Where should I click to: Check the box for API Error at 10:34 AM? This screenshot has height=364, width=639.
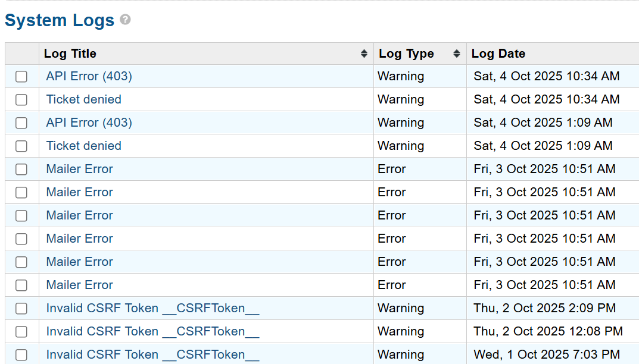[21, 76]
